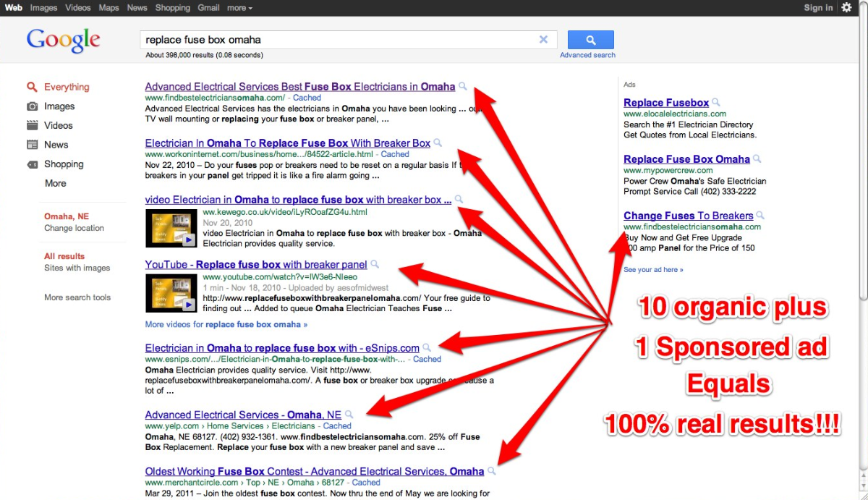
Task: Preview magnifier beside Replace Fusebox ad
Action: (716, 102)
